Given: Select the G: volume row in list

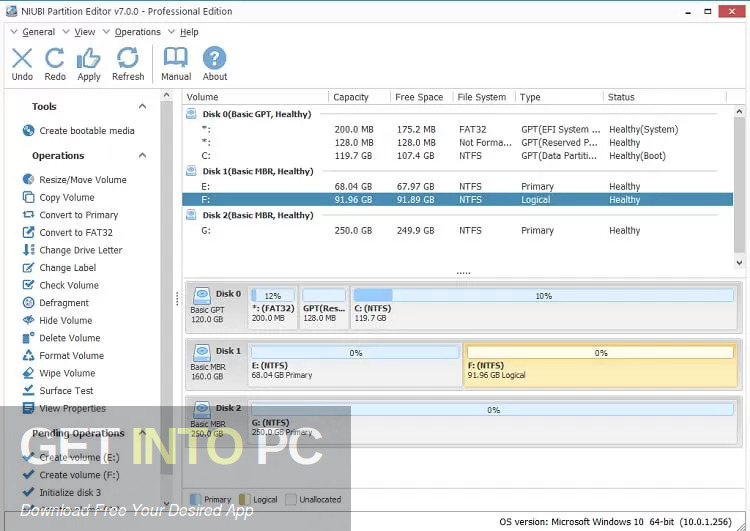Looking at the screenshot, I should point(457,231).
